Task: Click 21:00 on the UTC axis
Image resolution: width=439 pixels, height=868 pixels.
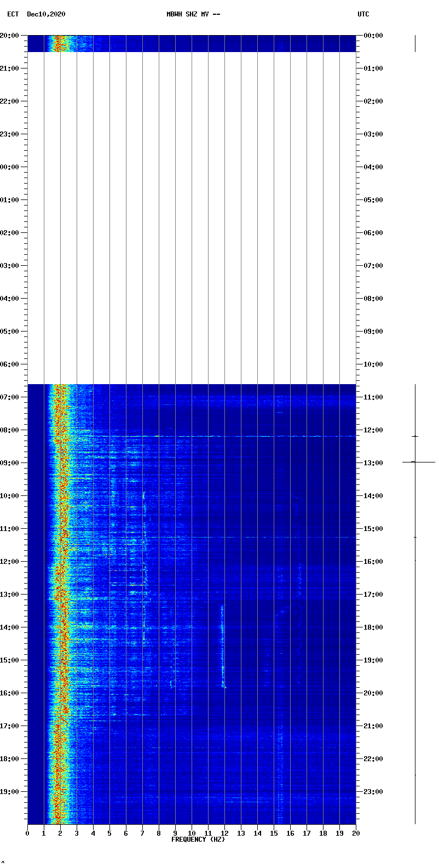Action: pyautogui.click(x=373, y=726)
